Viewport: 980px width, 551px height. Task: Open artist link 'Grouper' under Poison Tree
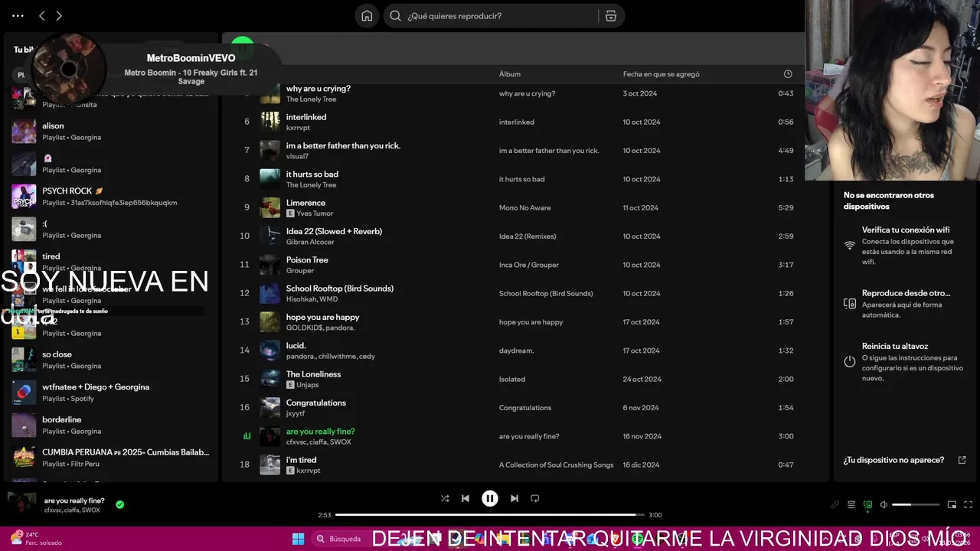300,270
